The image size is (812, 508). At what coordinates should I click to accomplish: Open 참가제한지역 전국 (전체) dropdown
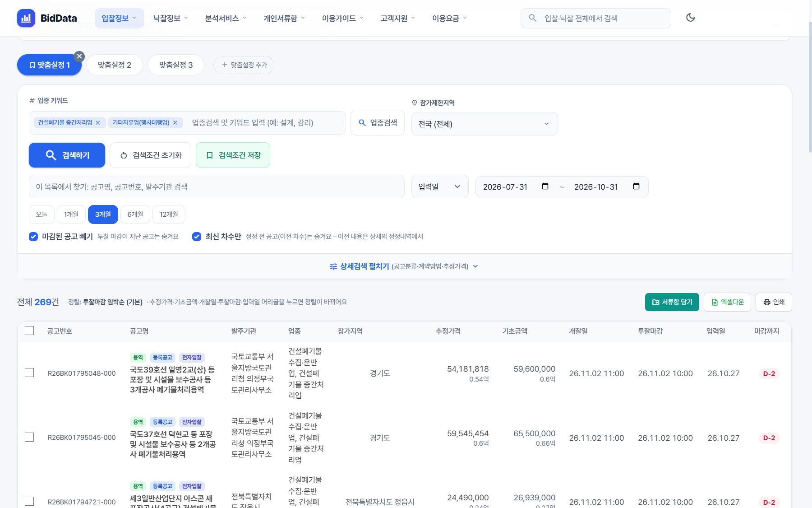(484, 124)
